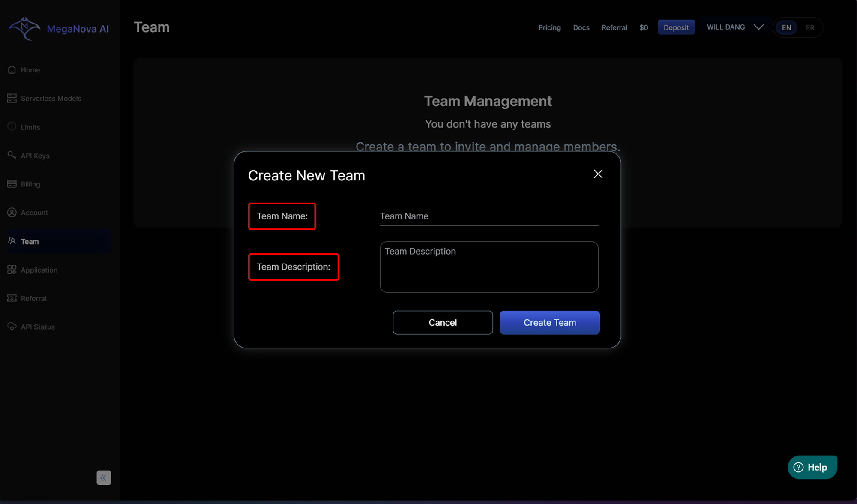This screenshot has height=504, width=857.
Task: Click the Create Team button
Action: click(550, 322)
